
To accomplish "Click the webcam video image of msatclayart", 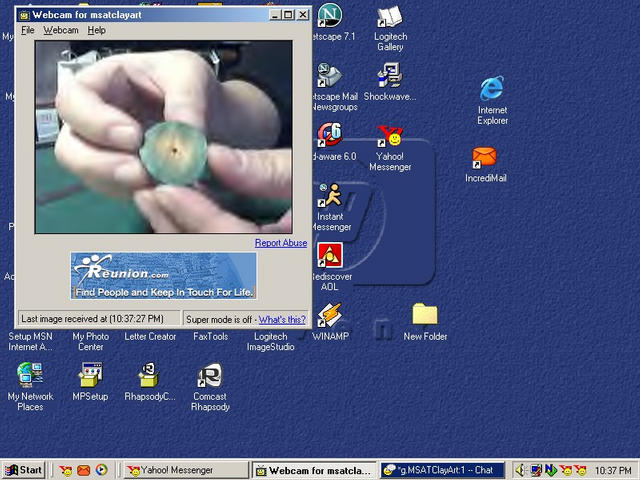I will [164, 137].
